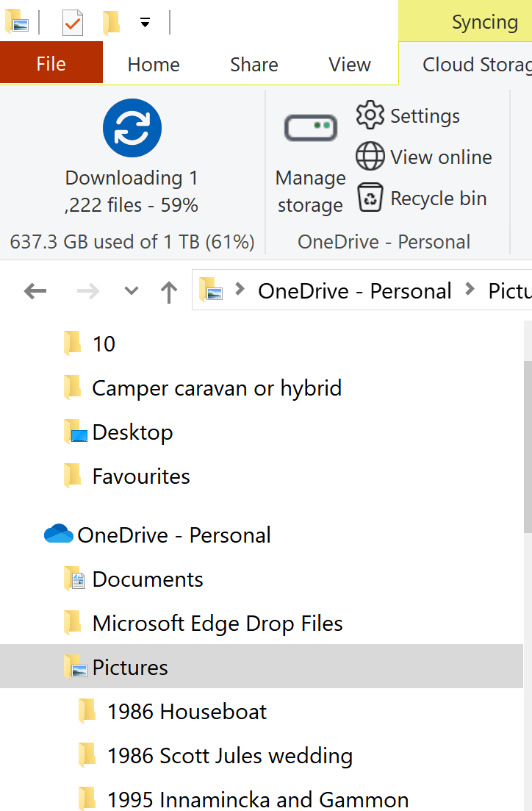
Task: Click the Properties checkmark icon in quick access toolbar
Action: (x=73, y=23)
